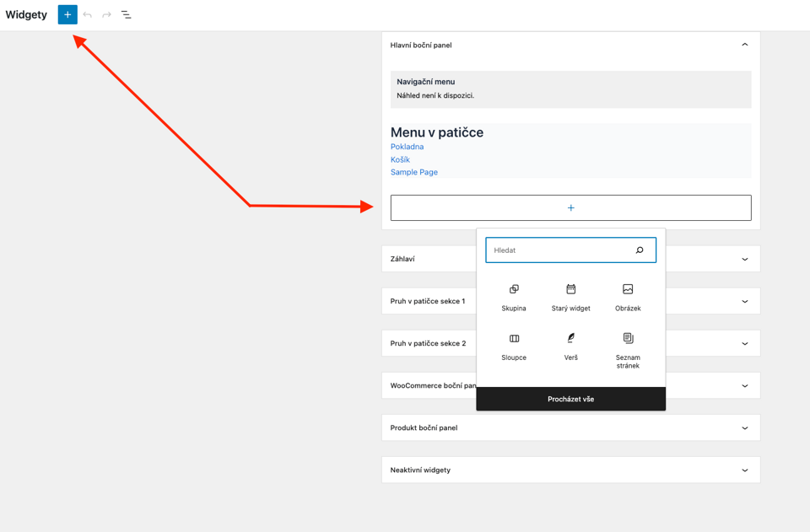Image resolution: width=810 pixels, height=532 pixels.
Task: Select the Menu v patičce heading
Action: point(437,132)
